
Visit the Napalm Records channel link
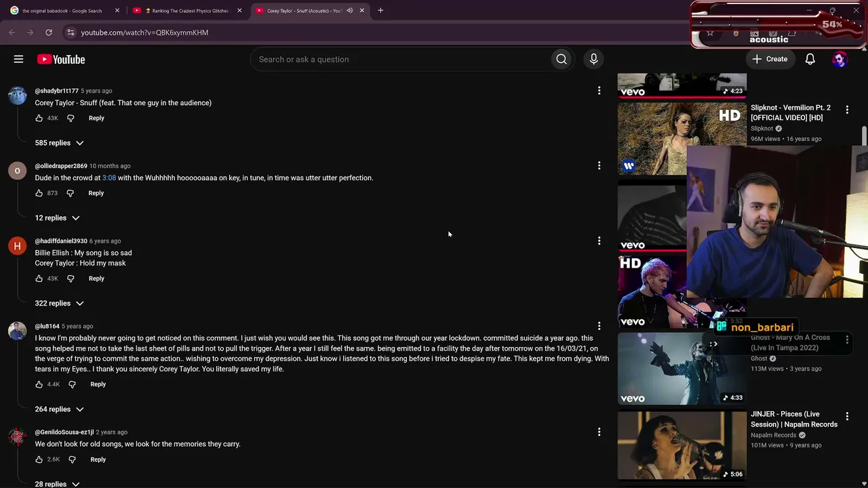click(x=774, y=435)
